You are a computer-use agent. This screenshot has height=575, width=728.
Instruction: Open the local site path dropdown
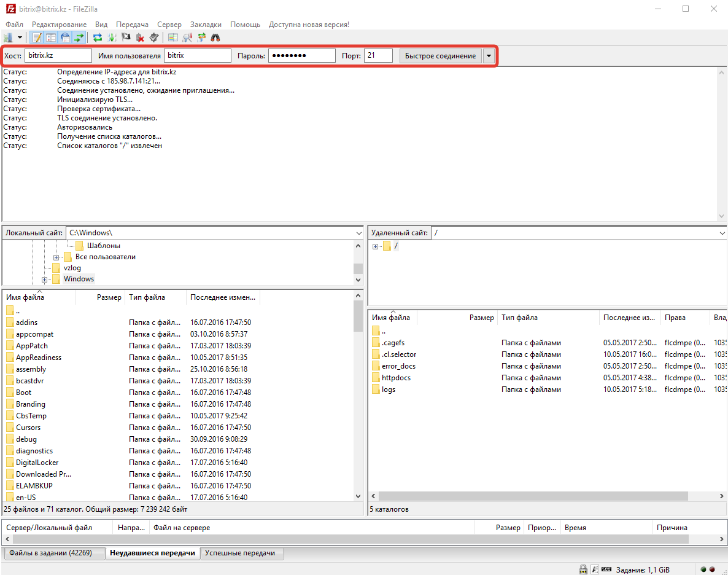click(x=358, y=233)
